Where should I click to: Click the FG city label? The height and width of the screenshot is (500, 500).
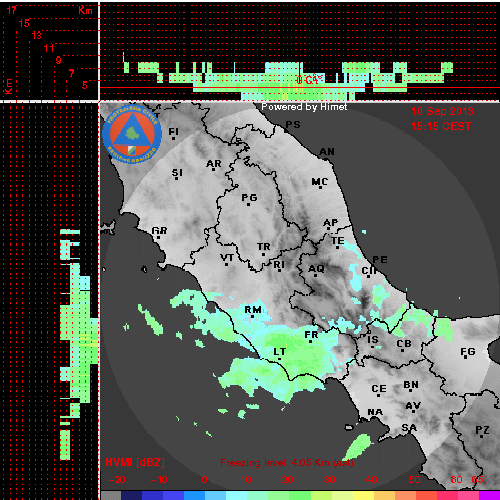click(x=468, y=352)
